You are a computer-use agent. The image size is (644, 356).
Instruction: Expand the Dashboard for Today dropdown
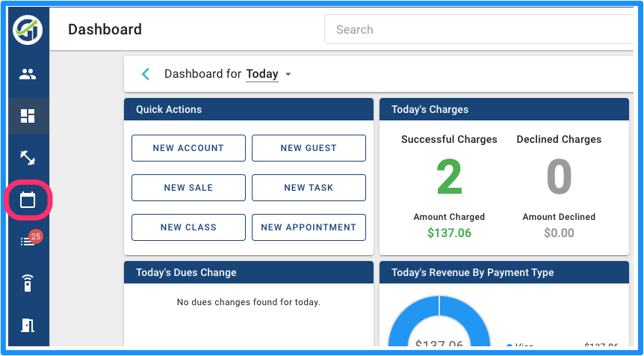288,74
